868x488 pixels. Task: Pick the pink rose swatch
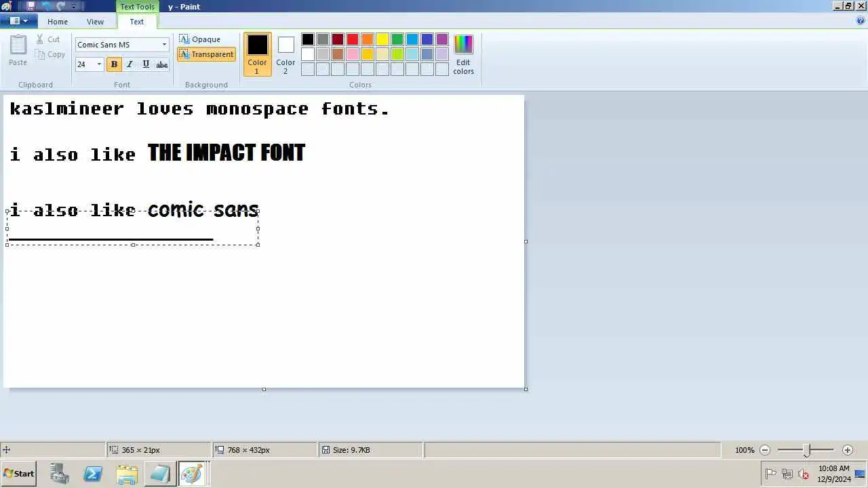[353, 54]
